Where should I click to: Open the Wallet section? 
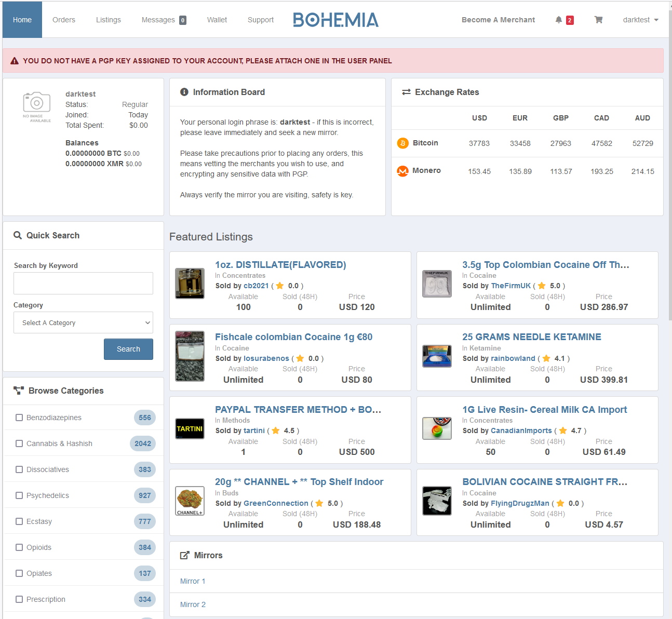pyautogui.click(x=217, y=19)
